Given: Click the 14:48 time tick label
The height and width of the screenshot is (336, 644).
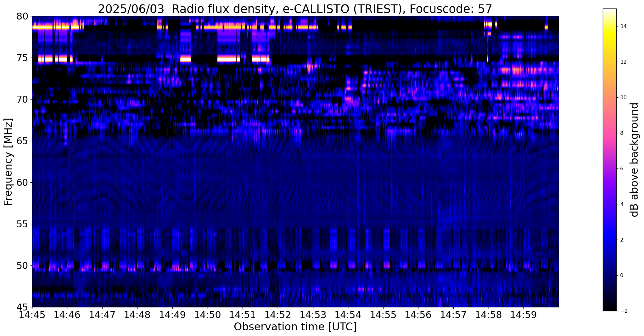Looking at the screenshot, I should click(x=137, y=315).
